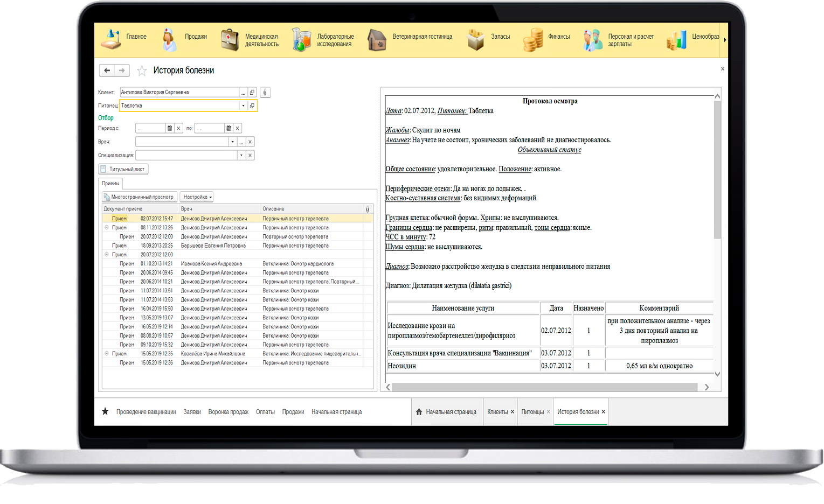
Task: Clear the Врач filter field
Action: click(x=250, y=142)
